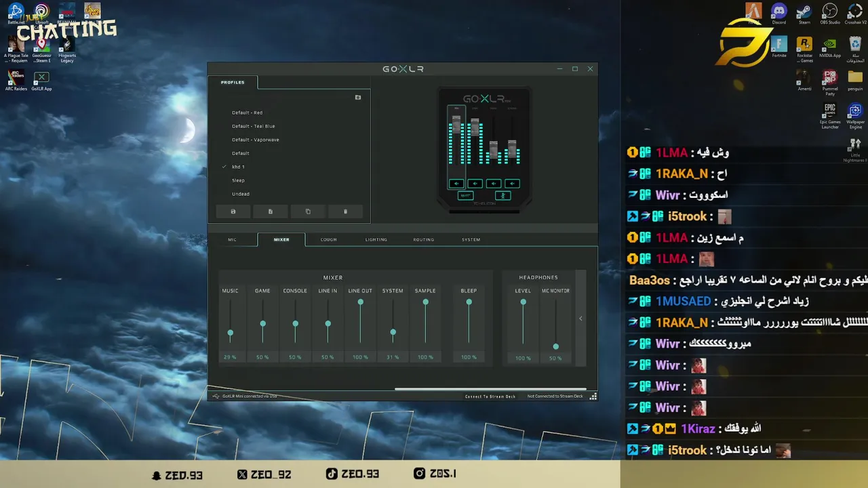868x488 pixels.
Task: Switch to the SYSTEM tab
Action: click(x=471, y=239)
